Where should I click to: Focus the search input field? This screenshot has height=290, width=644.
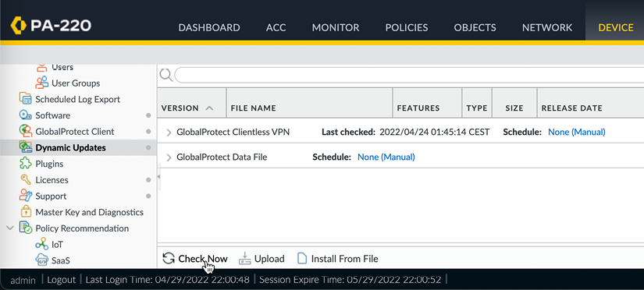(409, 75)
